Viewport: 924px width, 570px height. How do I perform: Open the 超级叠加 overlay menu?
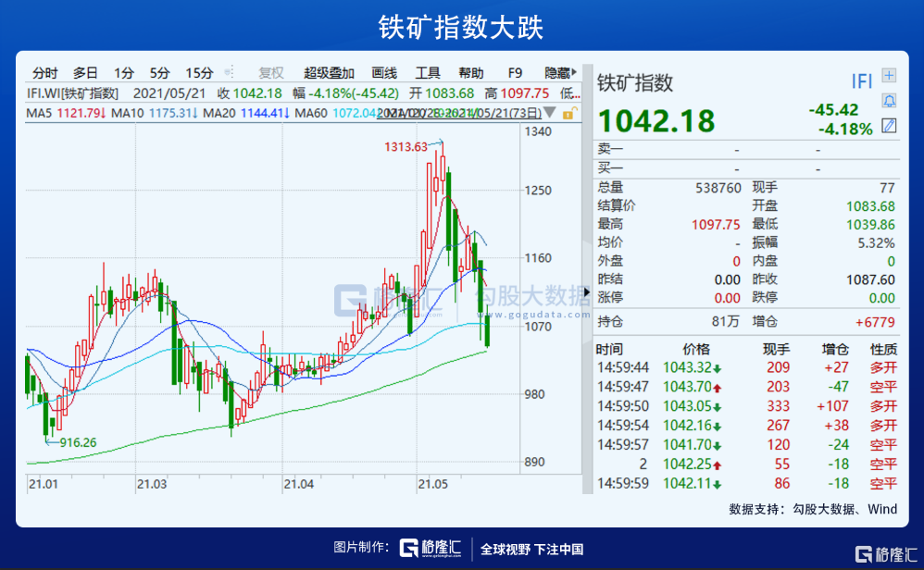coord(329,72)
